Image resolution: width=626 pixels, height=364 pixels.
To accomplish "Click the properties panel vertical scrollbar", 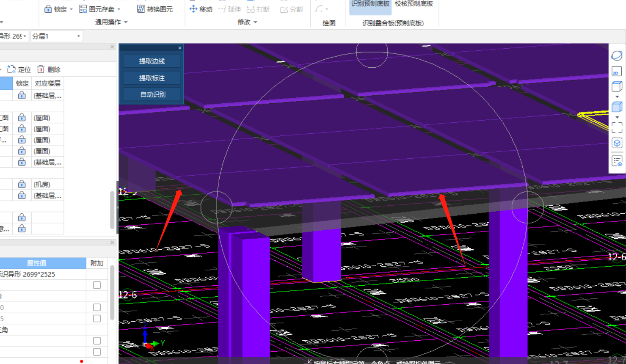I will pos(112,292).
